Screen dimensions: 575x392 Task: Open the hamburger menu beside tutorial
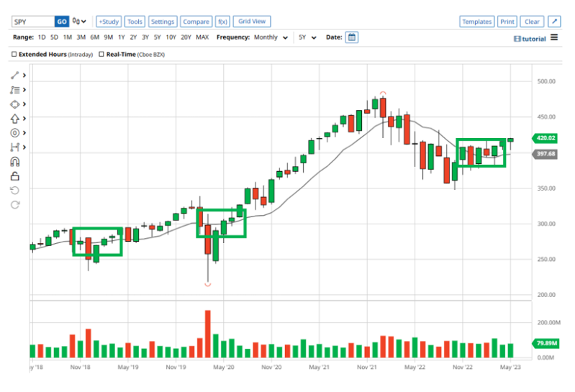tap(554, 37)
